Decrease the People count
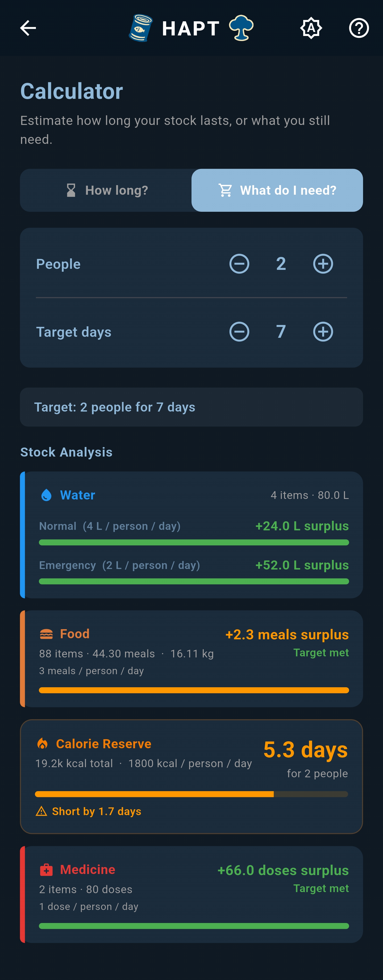Image resolution: width=383 pixels, height=980 pixels. point(239,264)
